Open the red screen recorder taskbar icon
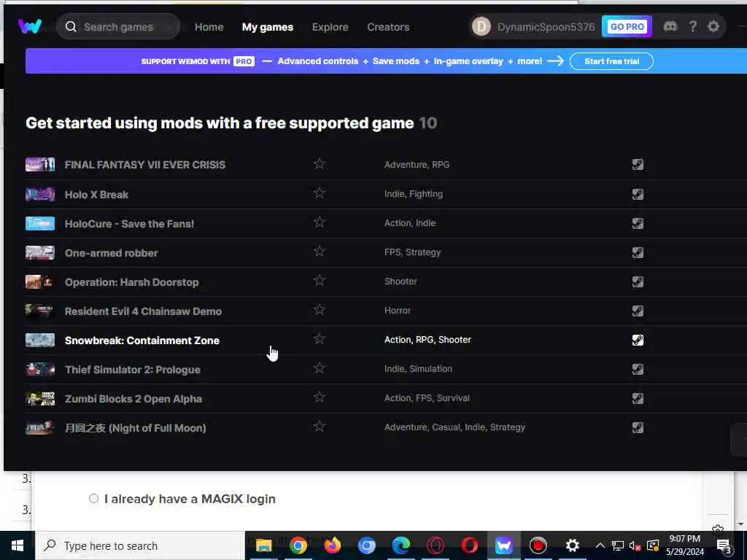Image resolution: width=747 pixels, height=560 pixels. pyautogui.click(x=538, y=545)
